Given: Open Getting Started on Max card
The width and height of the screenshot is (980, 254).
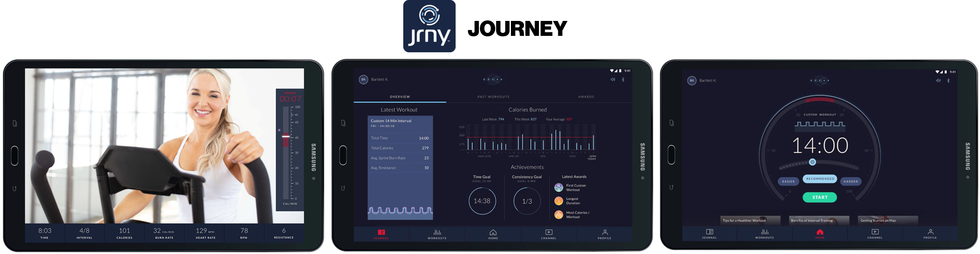Looking at the screenshot, I should [888, 220].
